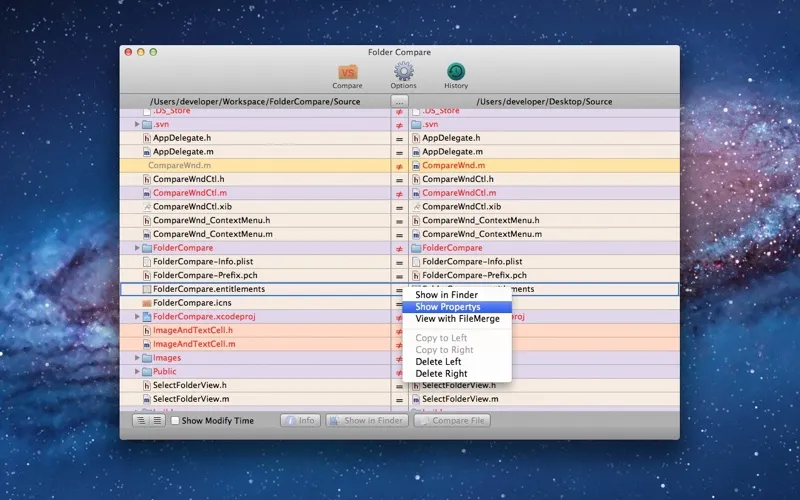Select left Images folder name

point(167,358)
